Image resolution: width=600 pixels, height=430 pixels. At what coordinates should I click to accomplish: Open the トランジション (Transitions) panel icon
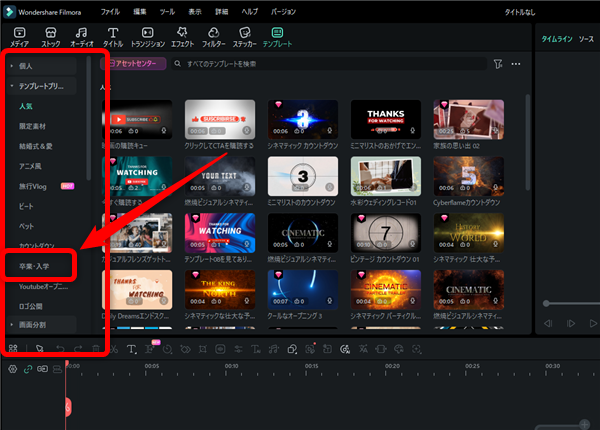tap(147, 37)
